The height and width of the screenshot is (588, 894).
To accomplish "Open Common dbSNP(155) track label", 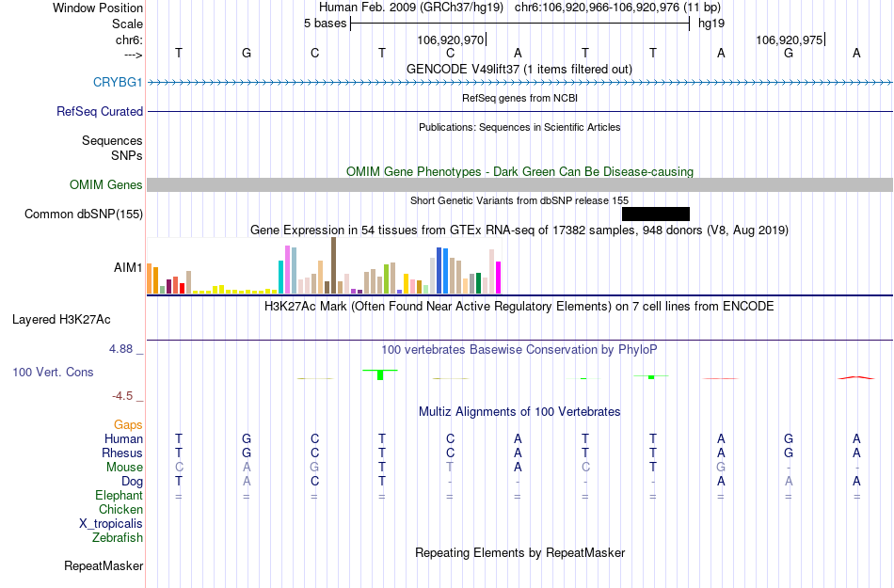I will [83, 215].
